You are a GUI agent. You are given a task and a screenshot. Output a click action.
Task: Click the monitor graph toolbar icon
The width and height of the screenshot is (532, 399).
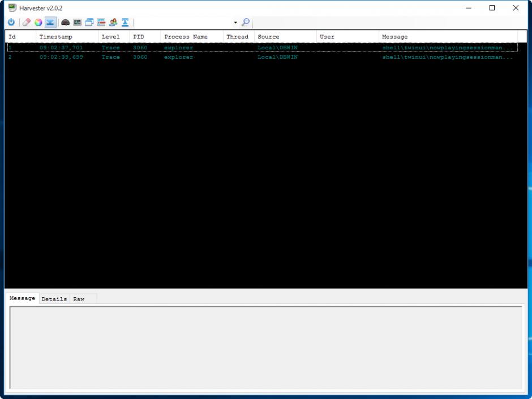[x=78, y=23]
